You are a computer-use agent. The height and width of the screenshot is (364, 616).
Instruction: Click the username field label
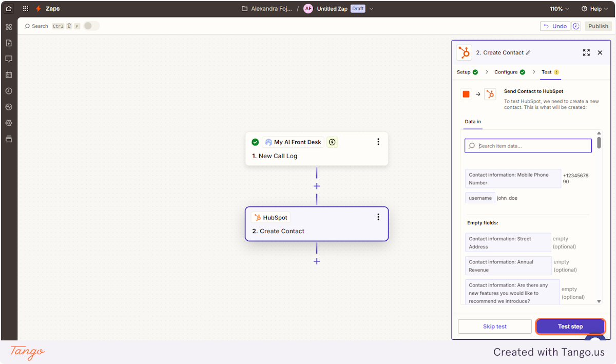(x=480, y=198)
